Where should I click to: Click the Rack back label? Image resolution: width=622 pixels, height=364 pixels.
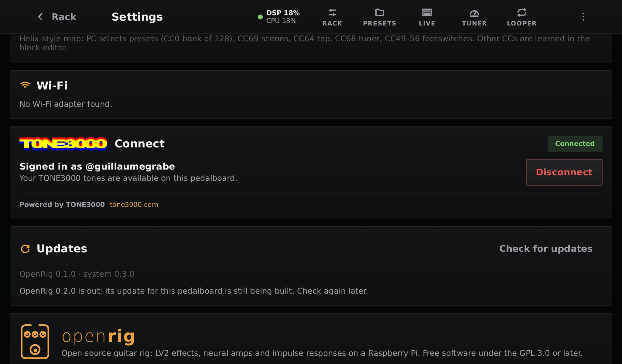pos(64,17)
